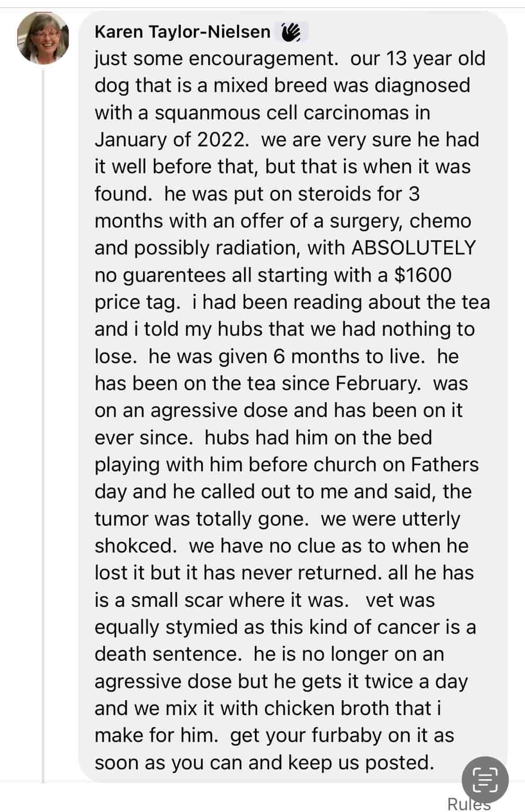
Task: Tap the misspelled word shokced
Action: pyautogui.click(x=136, y=546)
